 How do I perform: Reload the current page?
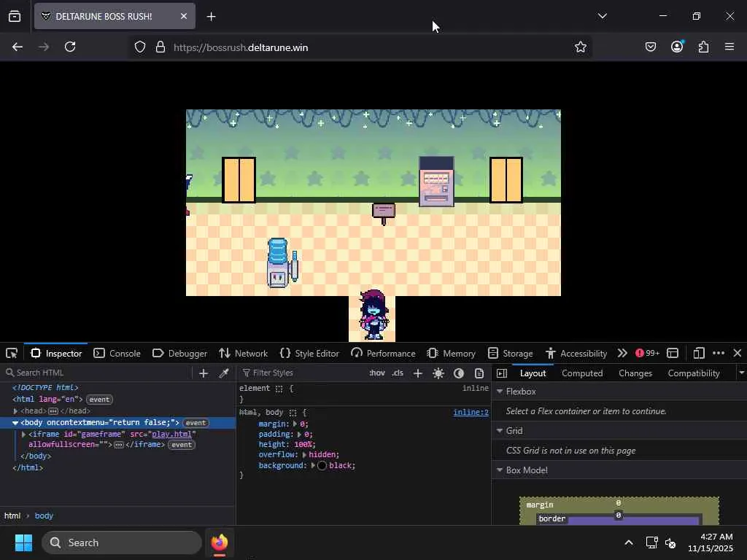(70, 47)
